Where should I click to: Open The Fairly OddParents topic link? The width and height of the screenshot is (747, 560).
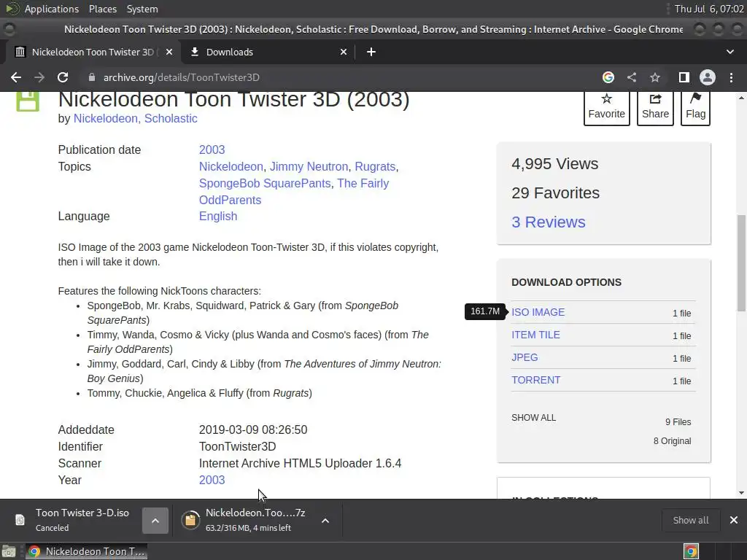(294, 192)
